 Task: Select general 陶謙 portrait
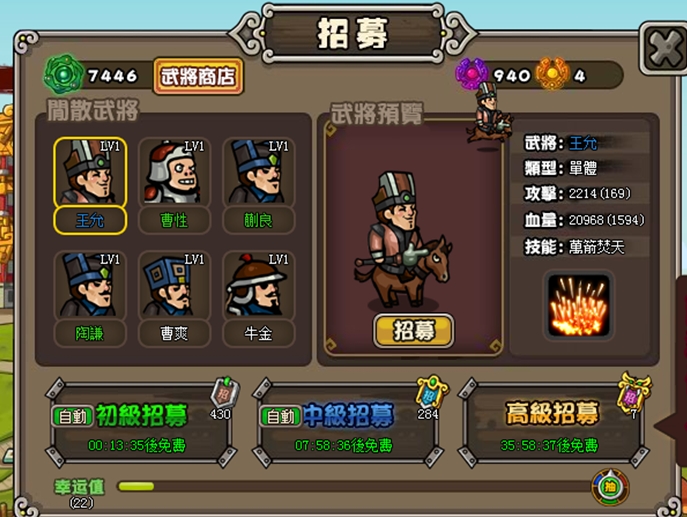90,285
